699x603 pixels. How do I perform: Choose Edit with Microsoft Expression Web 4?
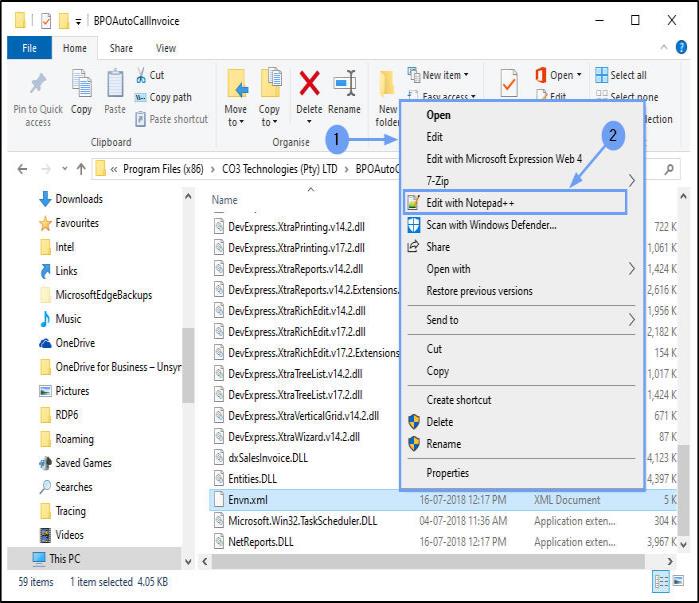click(504, 159)
